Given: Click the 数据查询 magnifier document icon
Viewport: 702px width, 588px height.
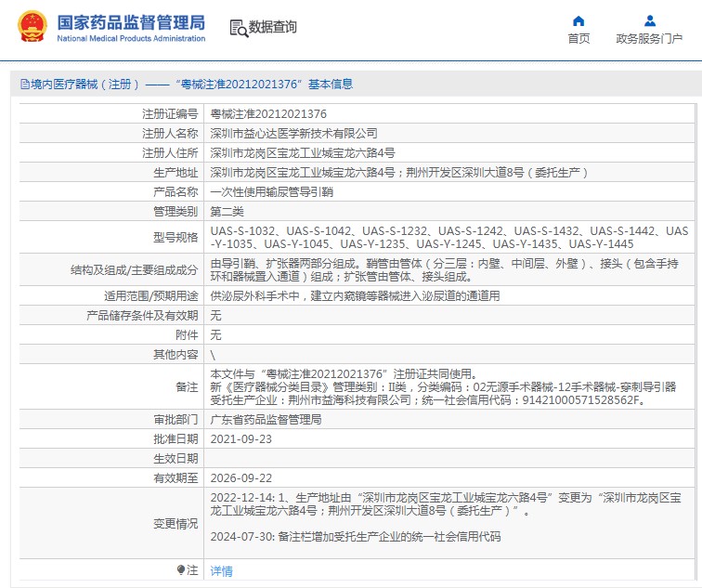Looking at the screenshot, I should point(238,28).
